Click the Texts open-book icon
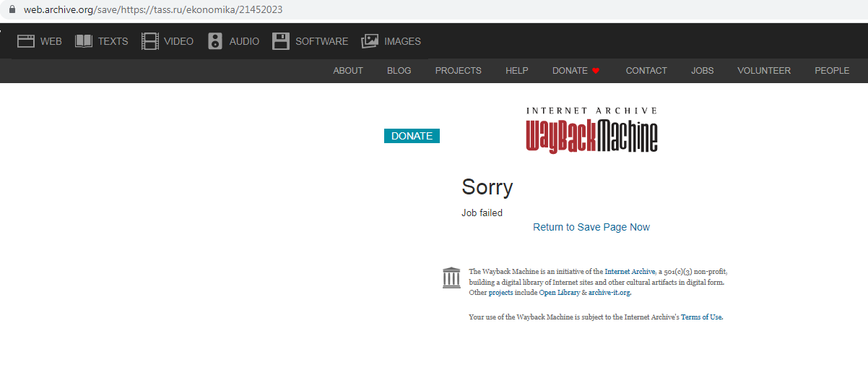 (x=84, y=41)
